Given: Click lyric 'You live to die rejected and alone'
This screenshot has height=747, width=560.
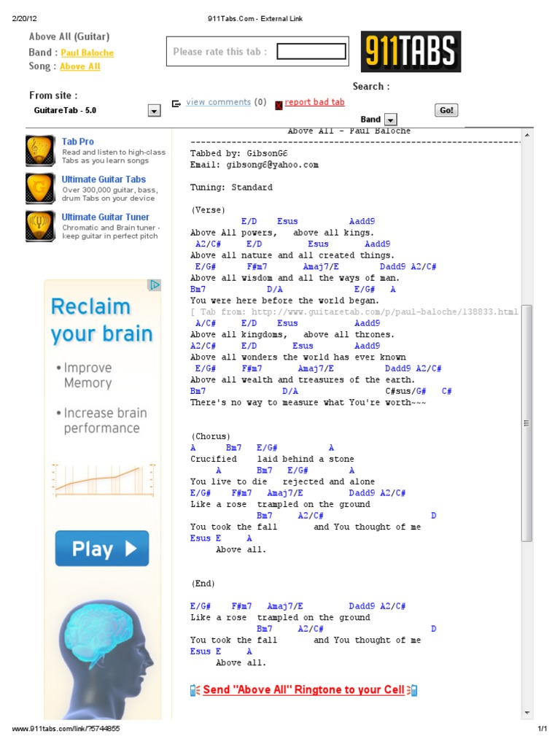Looking at the screenshot, I should click(282, 481).
